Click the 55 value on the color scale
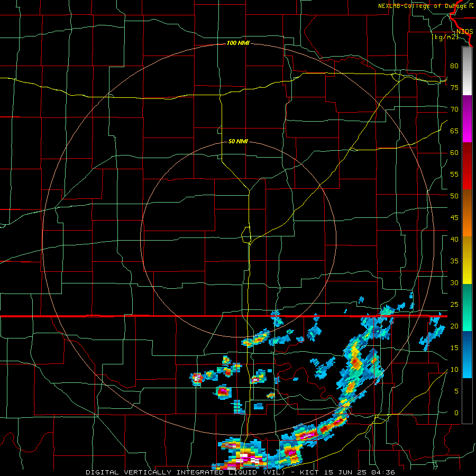The image size is (476, 476). pos(454,174)
